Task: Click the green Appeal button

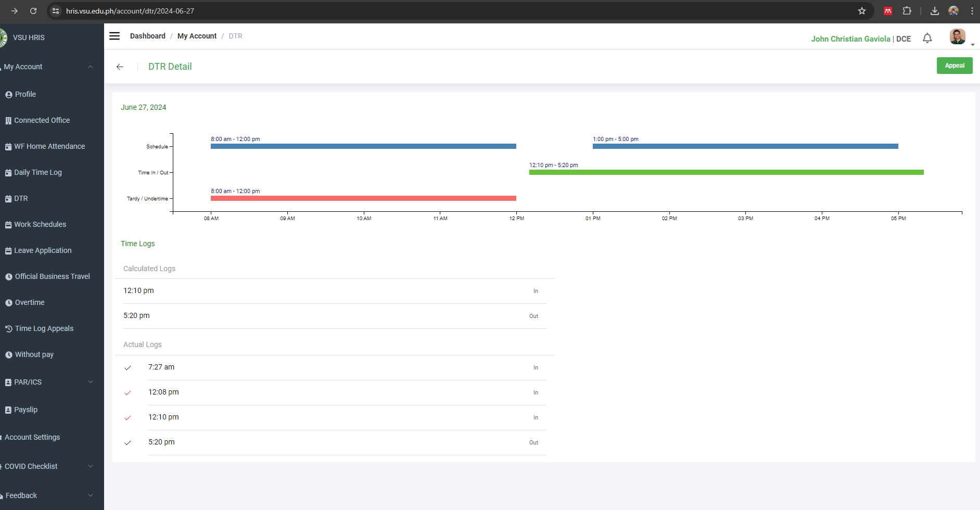Action: pyautogui.click(x=954, y=66)
